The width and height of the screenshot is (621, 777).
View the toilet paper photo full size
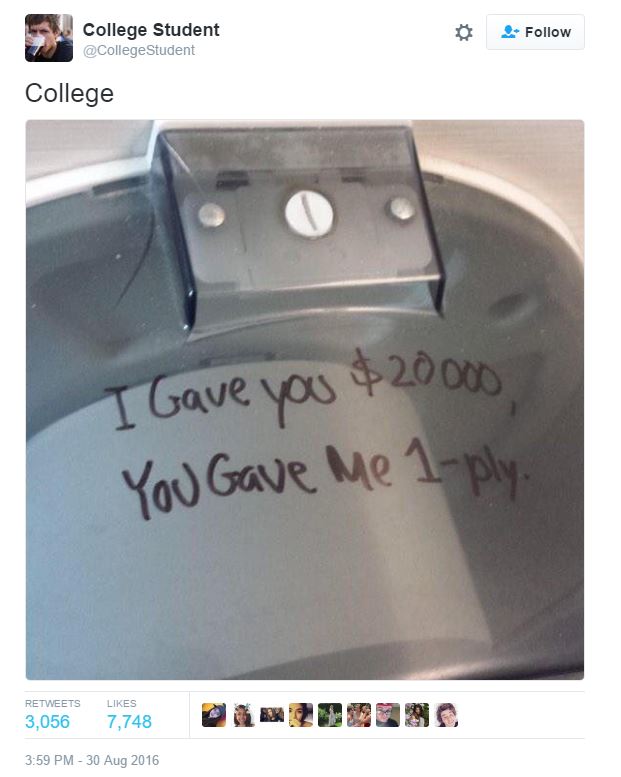pyautogui.click(x=305, y=399)
